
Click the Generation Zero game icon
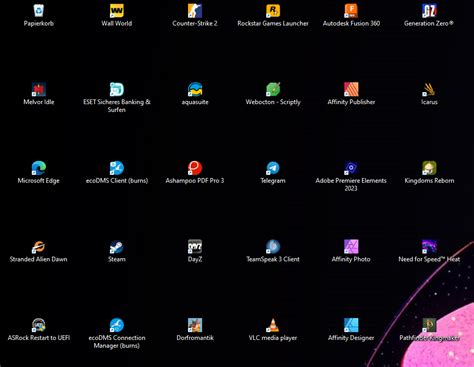click(x=429, y=11)
